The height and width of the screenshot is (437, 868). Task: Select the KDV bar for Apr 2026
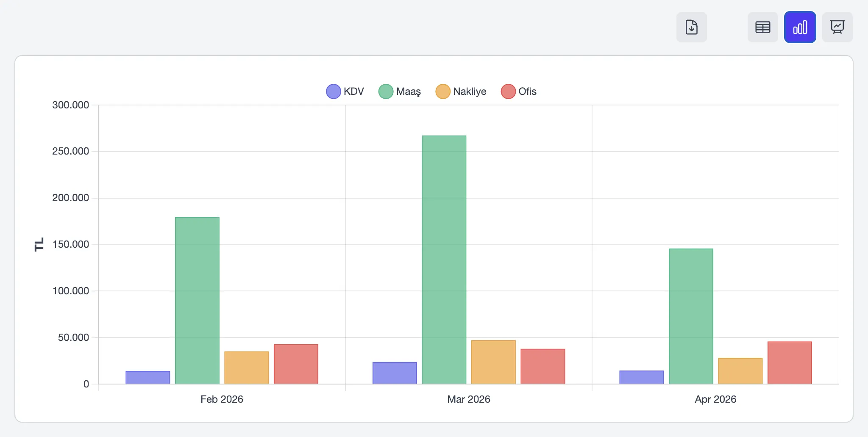click(642, 377)
